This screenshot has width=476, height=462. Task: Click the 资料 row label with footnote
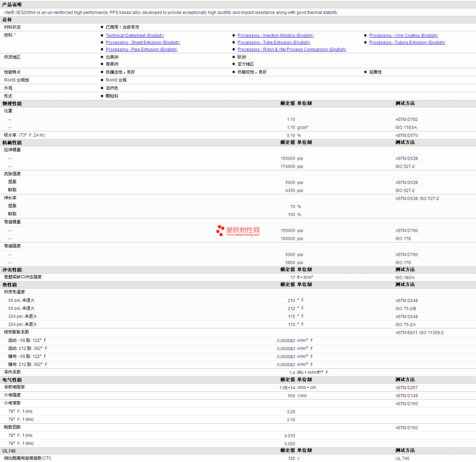[10, 35]
